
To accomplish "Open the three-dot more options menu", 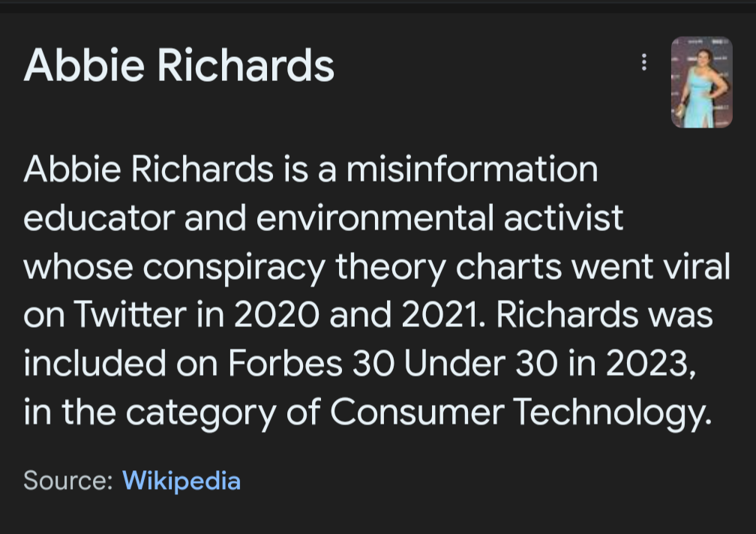I will click(x=643, y=62).
